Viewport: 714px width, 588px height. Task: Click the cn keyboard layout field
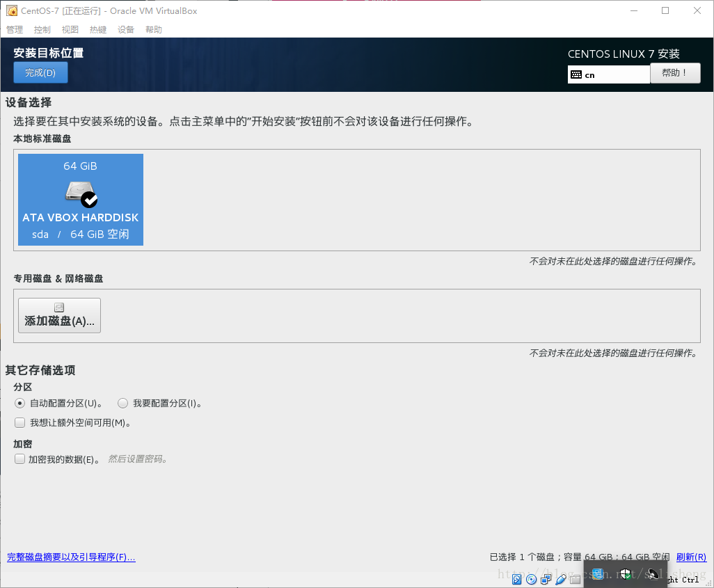(608, 74)
